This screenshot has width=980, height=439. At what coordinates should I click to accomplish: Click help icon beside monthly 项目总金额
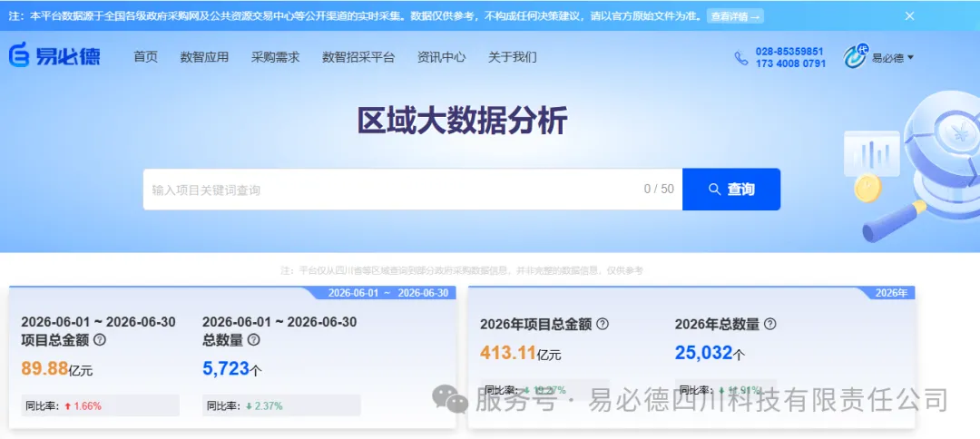(100, 340)
